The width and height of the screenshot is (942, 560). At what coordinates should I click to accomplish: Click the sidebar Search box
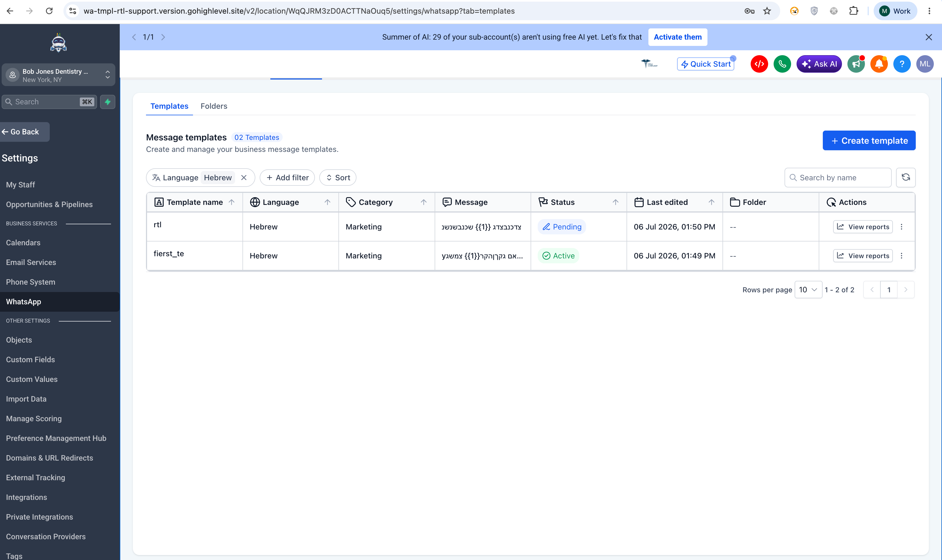click(x=49, y=102)
